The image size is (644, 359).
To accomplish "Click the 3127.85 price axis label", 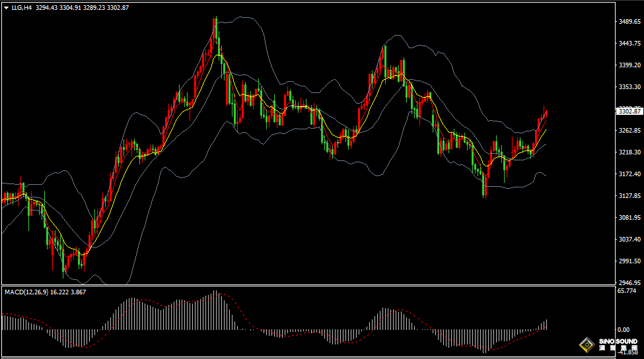I will click(629, 196).
